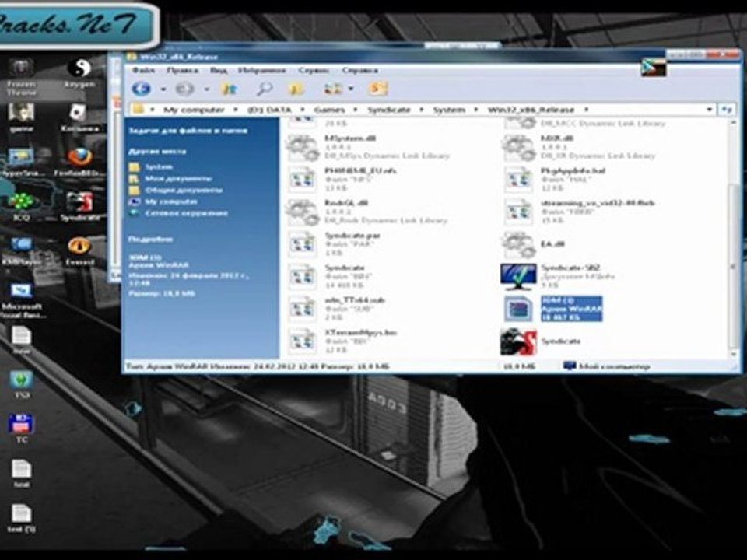747x560 pixels.
Task: Open the Back button history arrow
Action: pyautogui.click(x=163, y=89)
